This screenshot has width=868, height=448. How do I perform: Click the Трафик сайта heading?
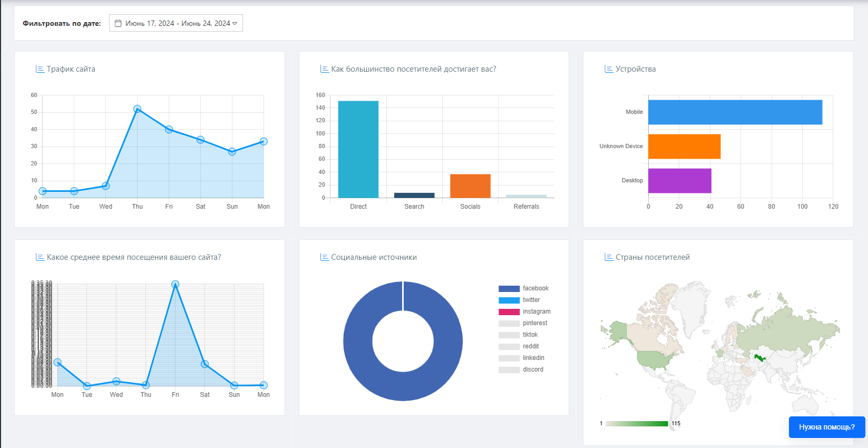(x=71, y=69)
